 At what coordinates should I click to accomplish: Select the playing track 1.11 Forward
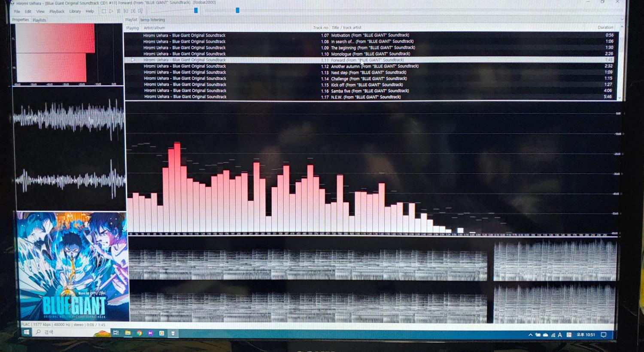(370, 60)
